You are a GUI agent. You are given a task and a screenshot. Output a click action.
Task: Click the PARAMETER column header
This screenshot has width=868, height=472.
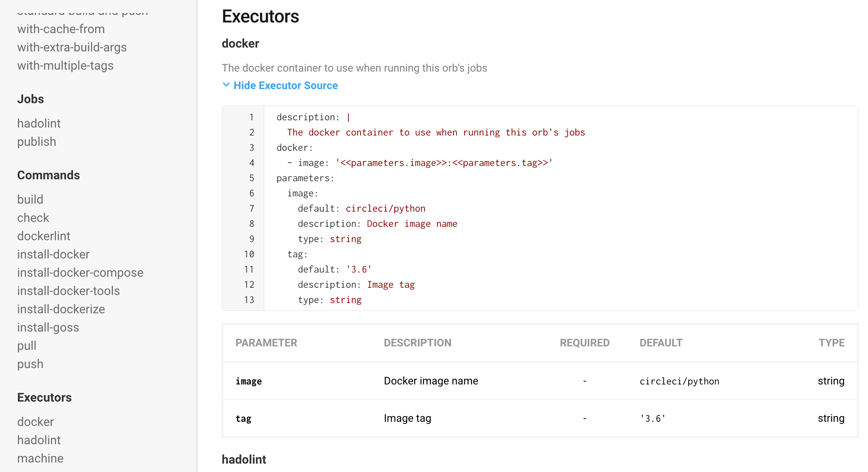tap(266, 343)
